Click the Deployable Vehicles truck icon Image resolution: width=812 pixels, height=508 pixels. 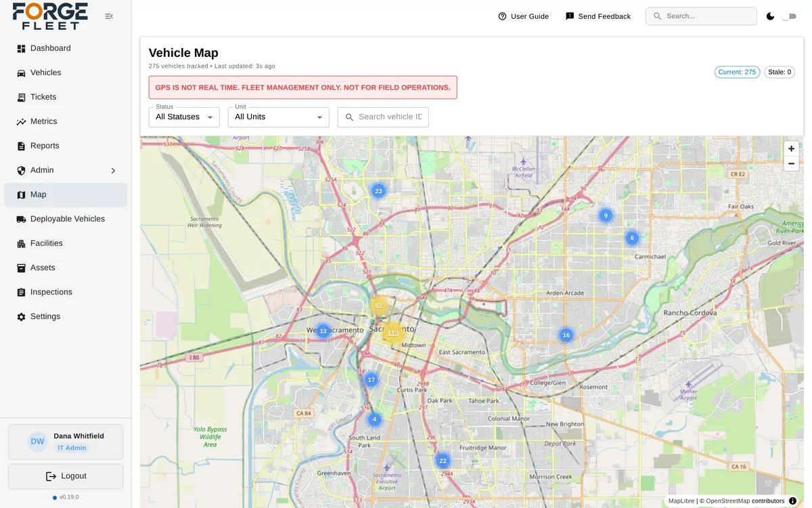(x=21, y=219)
